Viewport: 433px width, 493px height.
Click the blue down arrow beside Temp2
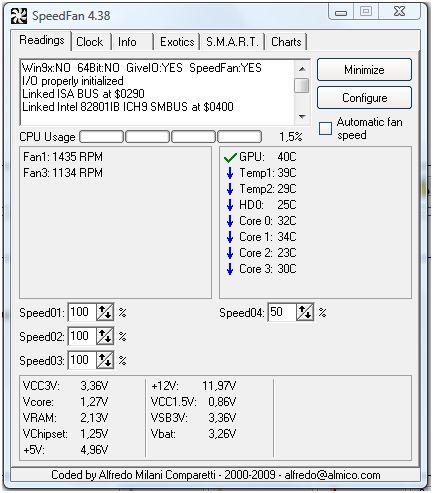coord(230,189)
